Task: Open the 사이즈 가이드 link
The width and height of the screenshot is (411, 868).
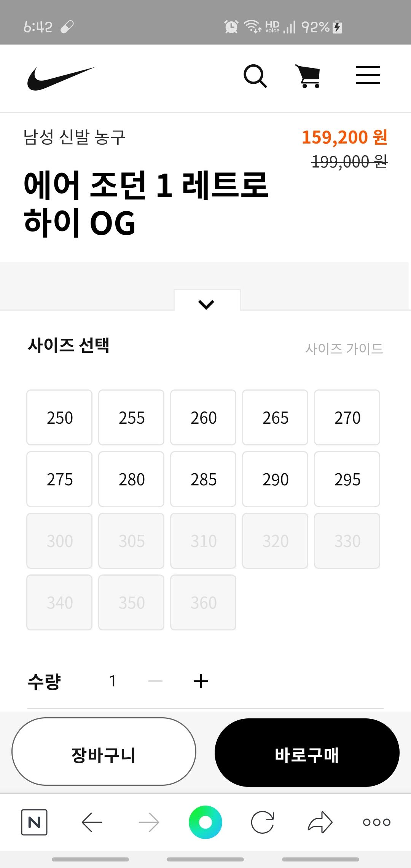Action: [344, 349]
